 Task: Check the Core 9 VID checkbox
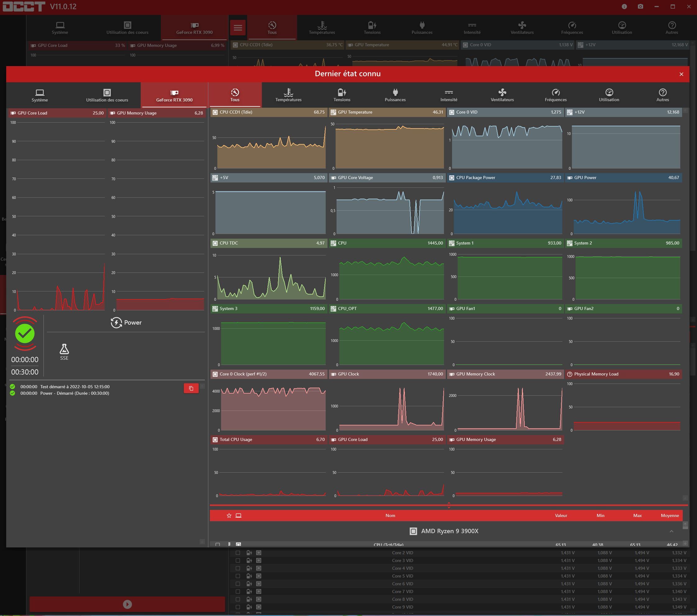[x=238, y=607]
